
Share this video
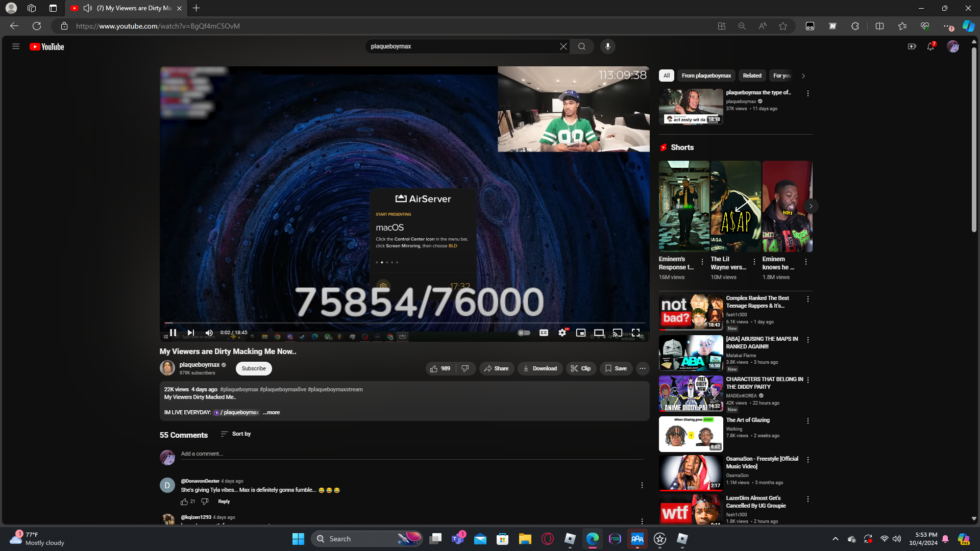coord(497,368)
